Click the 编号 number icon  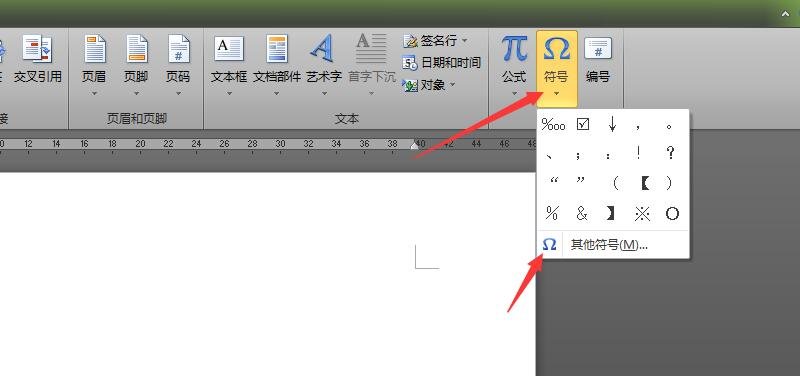(x=598, y=49)
